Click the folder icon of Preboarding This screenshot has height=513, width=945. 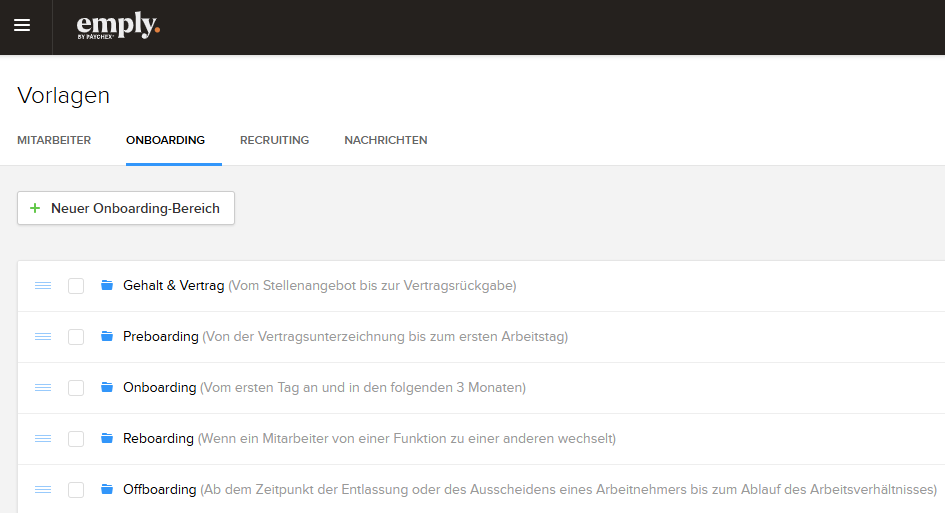[x=107, y=336]
